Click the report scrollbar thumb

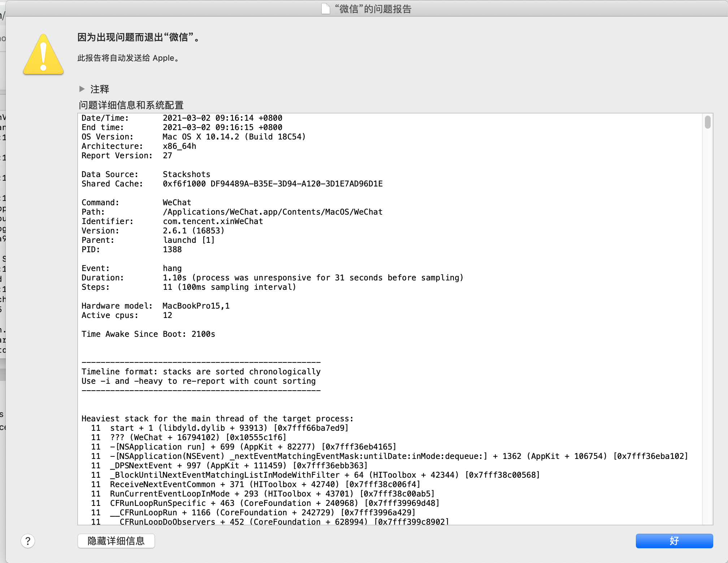point(707,122)
